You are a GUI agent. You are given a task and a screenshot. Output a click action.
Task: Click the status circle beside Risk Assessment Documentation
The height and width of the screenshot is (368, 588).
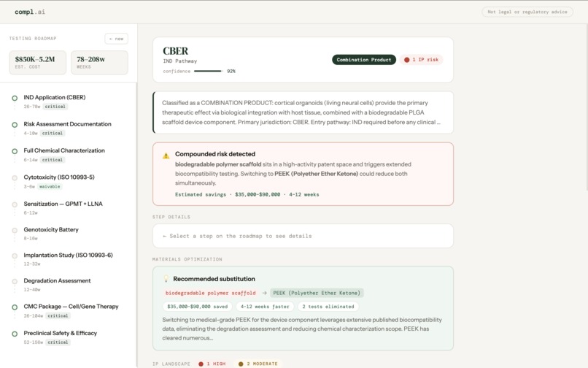(15, 125)
